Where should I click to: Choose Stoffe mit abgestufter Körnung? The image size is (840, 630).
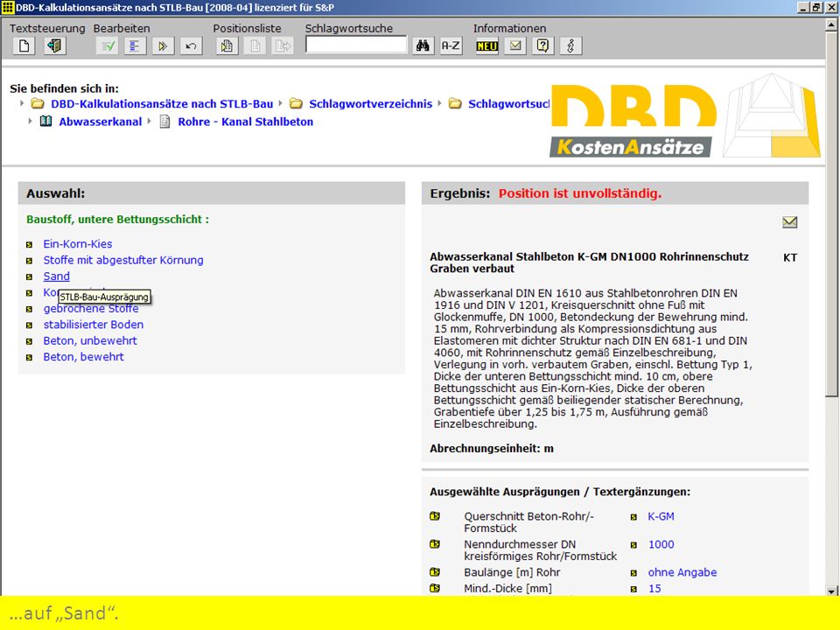pos(123,260)
